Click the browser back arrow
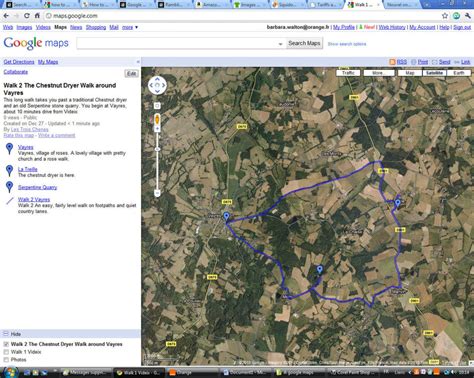 [6, 16]
